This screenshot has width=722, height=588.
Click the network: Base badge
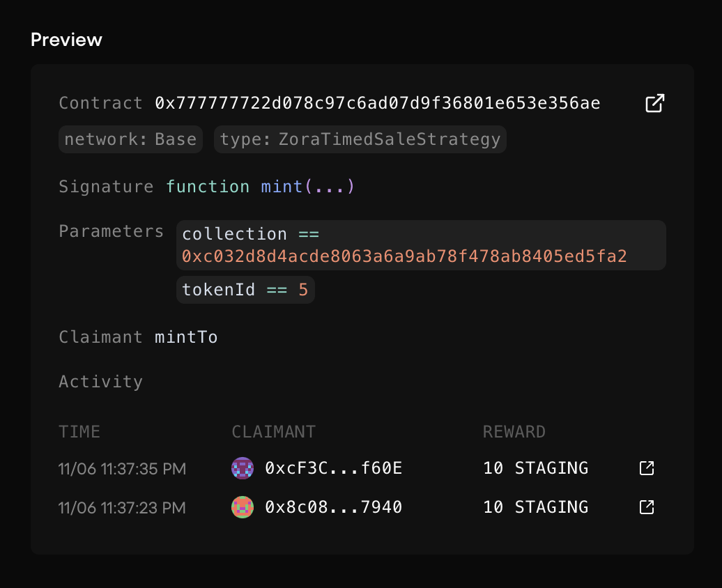coord(130,139)
